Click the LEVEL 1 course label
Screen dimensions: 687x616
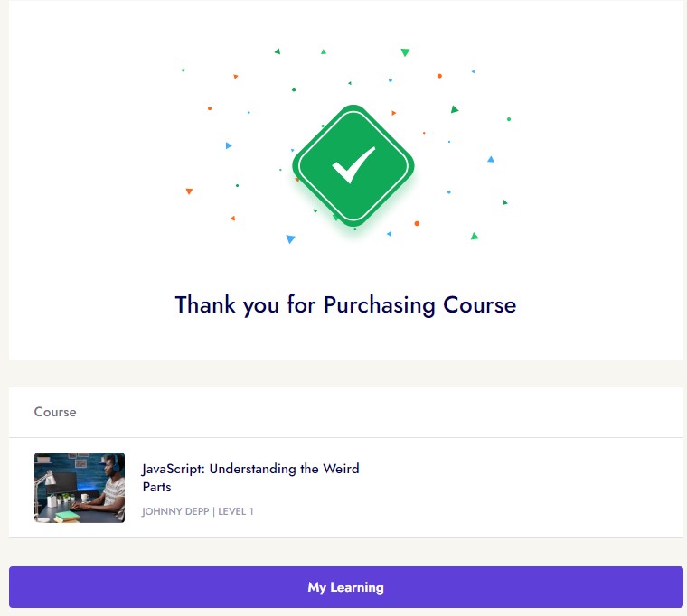coord(236,512)
